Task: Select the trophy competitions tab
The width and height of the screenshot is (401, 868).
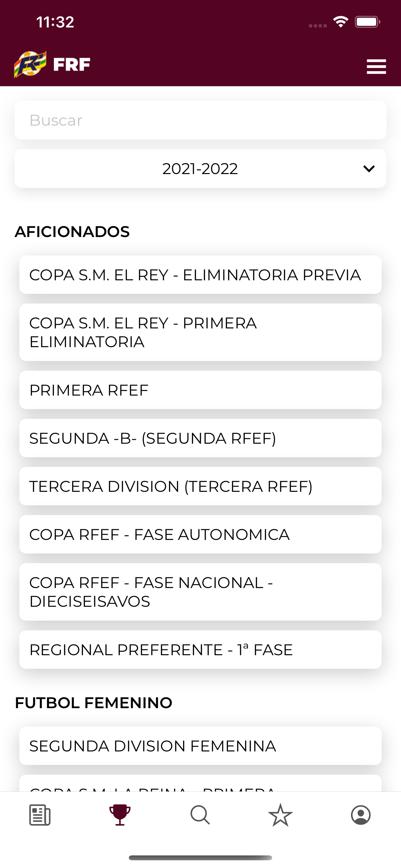Action: tap(120, 815)
